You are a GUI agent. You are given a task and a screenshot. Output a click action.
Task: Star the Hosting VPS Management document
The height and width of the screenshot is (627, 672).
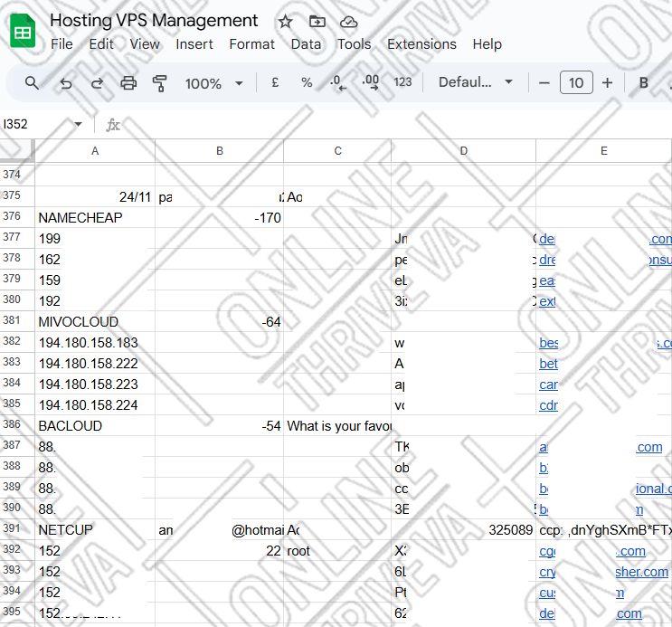pos(285,22)
